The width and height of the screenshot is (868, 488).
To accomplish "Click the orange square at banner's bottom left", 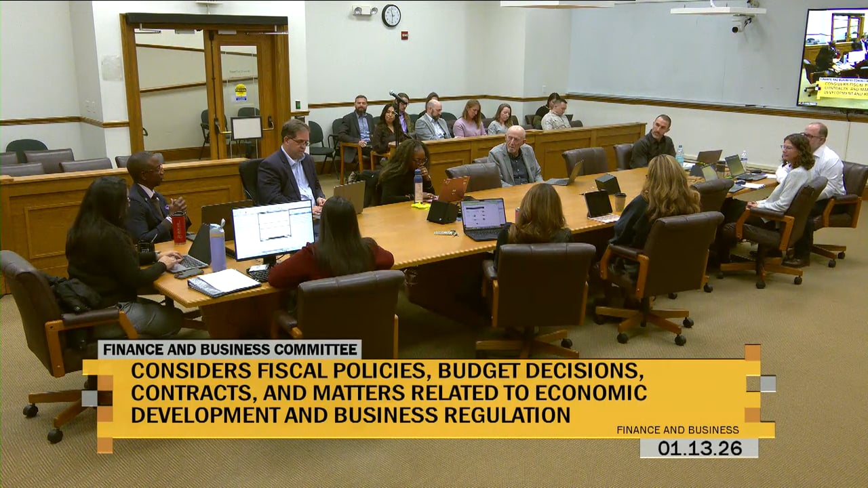I will [x=104, y=445].
